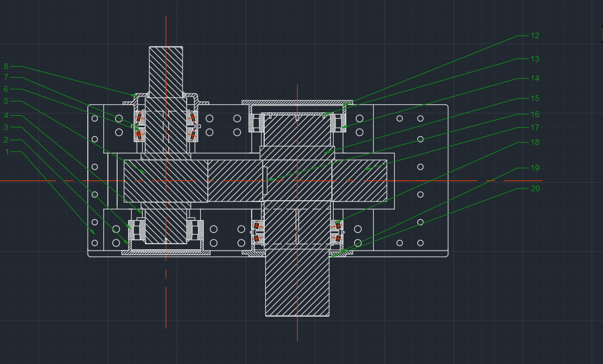This screenshot has width=603, height=364.
Task: Select the callout 18 text
Action: tap(535, 143)
